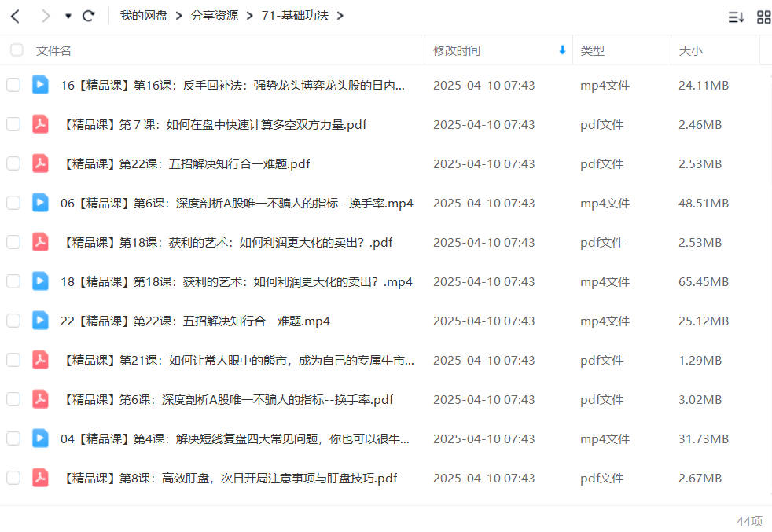The width and height of the screenshot is (772, 532).
Task: Open the navigation history dropdown arrow
Action: tap(68, 17)
